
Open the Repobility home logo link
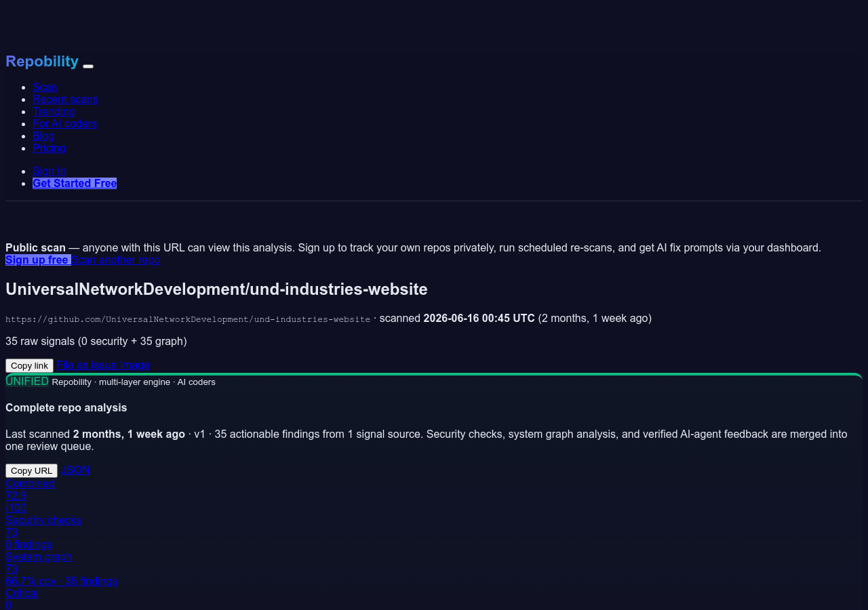pyautogui.click(x=42, y=61)
